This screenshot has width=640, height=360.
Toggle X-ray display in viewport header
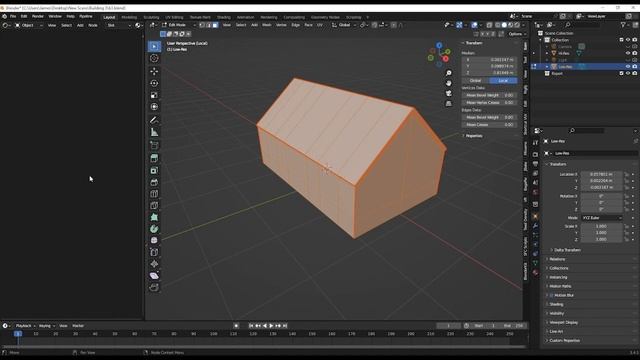click(x=489, y=25)
